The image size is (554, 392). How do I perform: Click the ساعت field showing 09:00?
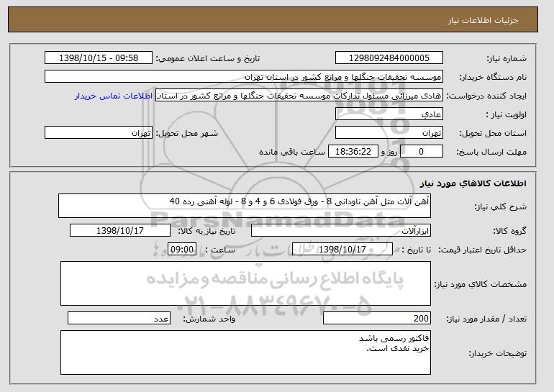[x=182, y=250]
